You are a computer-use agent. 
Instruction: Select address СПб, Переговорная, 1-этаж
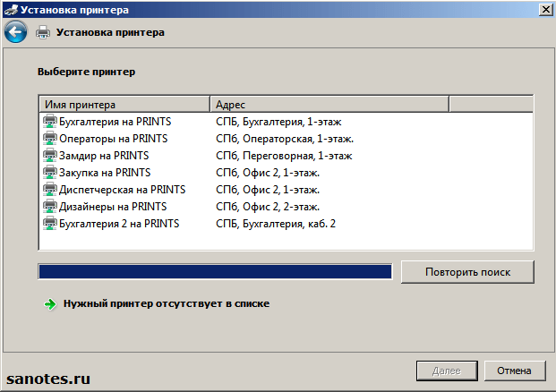284,156
